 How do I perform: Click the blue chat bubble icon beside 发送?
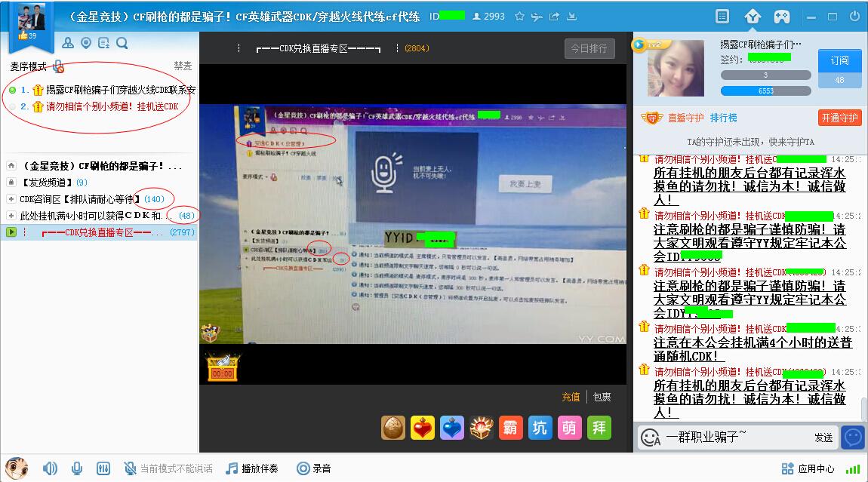click(853, 437)
